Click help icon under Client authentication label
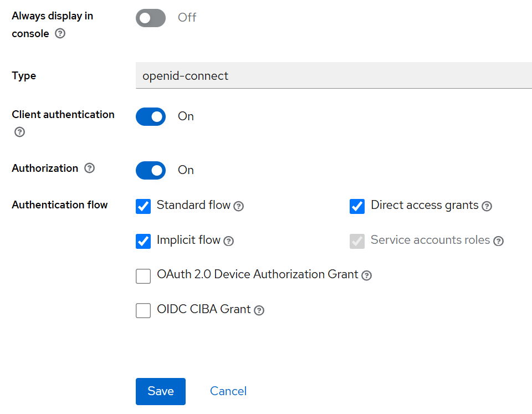Image resolution: width=532 pixels, height=414 pixels. [x=19, y=132]
